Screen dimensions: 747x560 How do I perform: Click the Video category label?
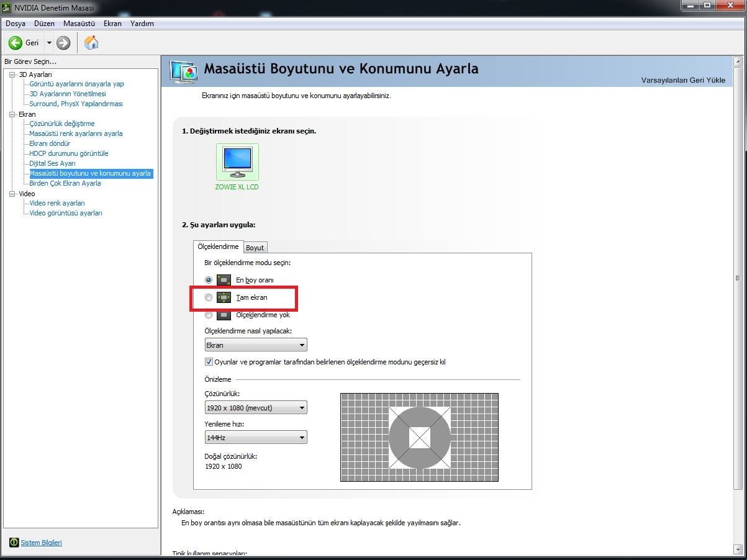tap(27, 194)
